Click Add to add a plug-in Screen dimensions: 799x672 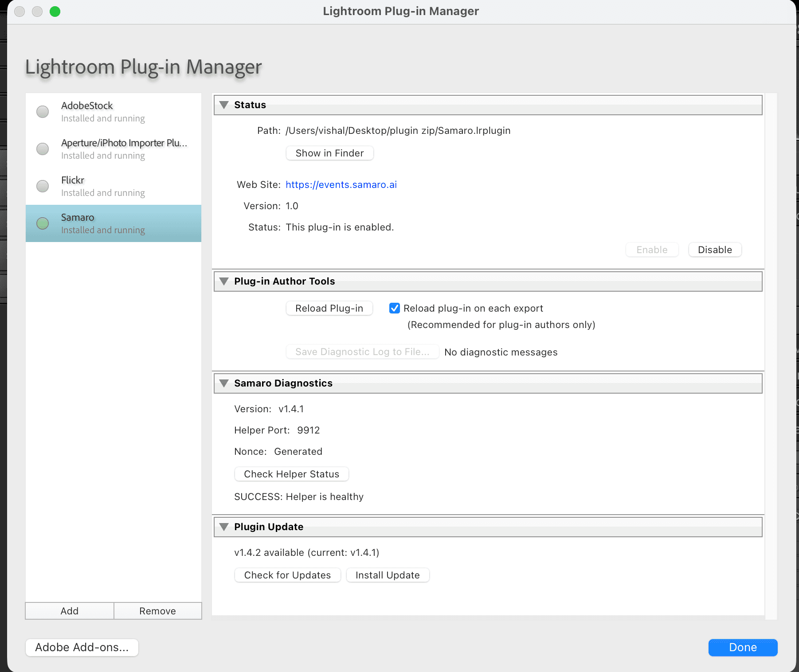(x=70, y=611)
